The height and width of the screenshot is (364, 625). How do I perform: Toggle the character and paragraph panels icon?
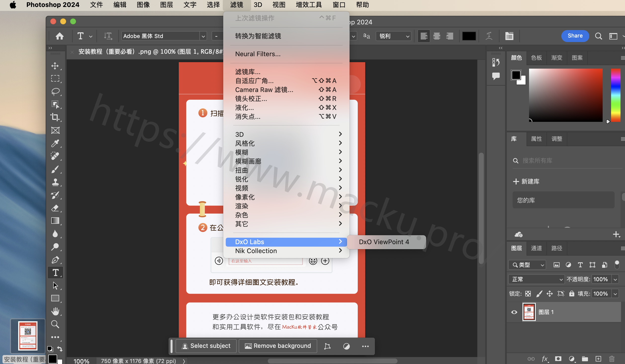(509, 36)
